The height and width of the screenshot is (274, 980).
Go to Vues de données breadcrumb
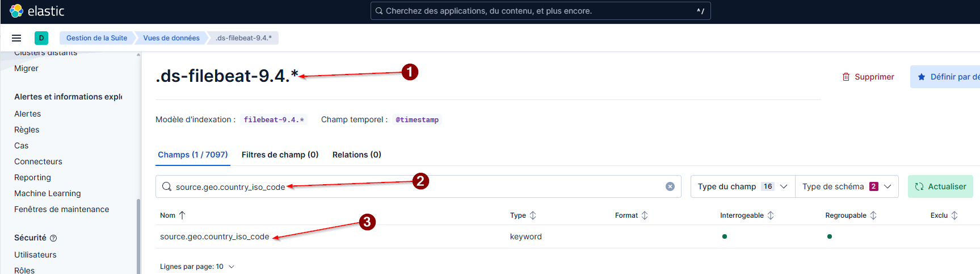pos(171,38)
